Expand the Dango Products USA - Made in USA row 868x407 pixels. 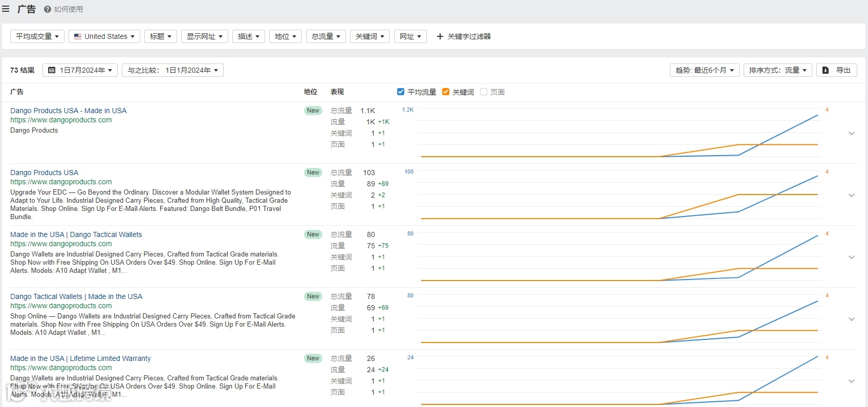[x=852, y=133]
